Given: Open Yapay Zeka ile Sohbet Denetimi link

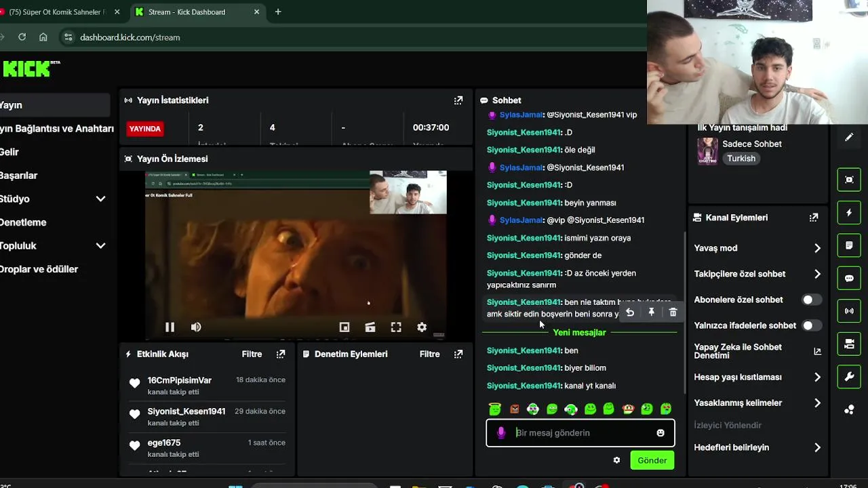Looking at the screenshot, I should point(757,351).
